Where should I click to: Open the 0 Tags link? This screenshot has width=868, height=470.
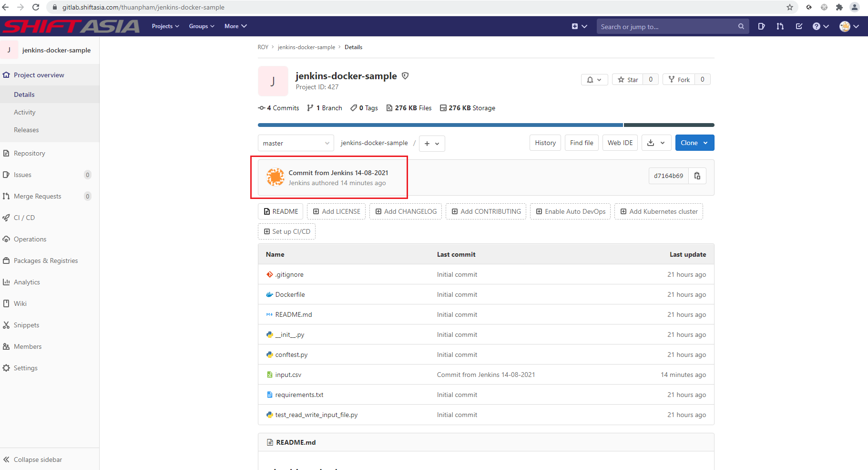[364, 108]
